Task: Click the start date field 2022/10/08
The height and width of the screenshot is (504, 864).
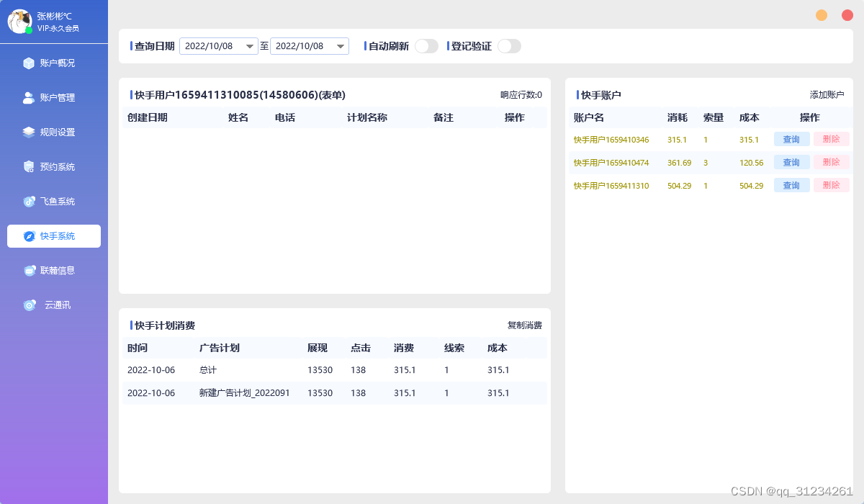Action: (x=219, y=46)
